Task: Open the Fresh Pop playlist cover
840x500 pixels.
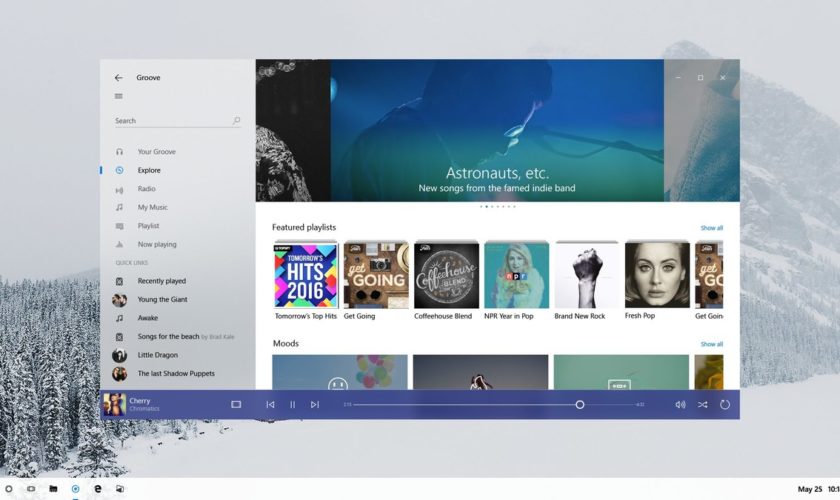Action: click(657, 275)
